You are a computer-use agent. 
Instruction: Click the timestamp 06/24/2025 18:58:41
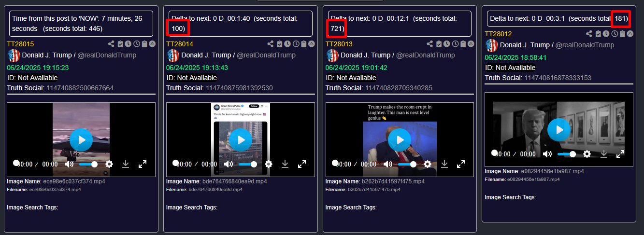click(x=516, y=57)
